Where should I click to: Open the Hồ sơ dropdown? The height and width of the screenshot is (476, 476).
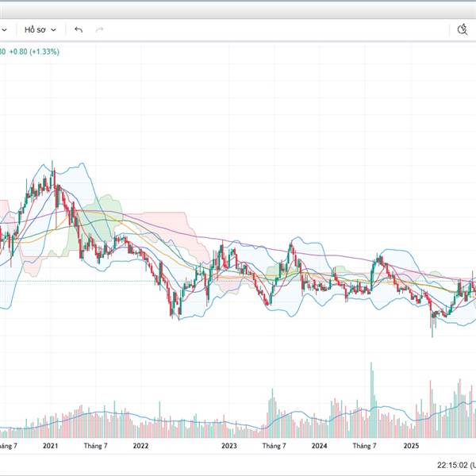40,29
